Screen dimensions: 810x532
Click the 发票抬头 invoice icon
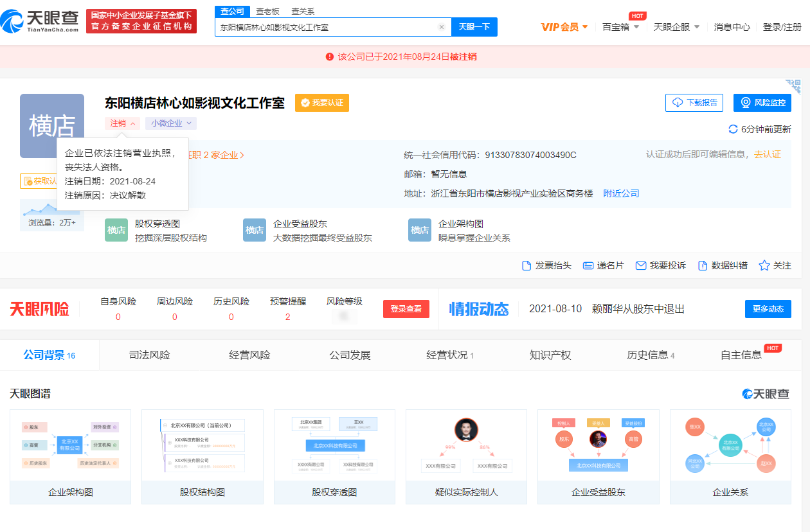click(x=527, y=265)
